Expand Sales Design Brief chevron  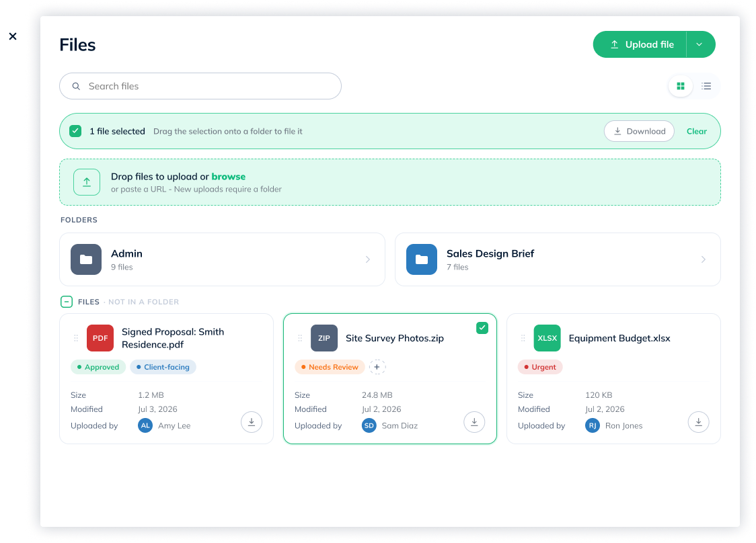(x=704, y=259)
